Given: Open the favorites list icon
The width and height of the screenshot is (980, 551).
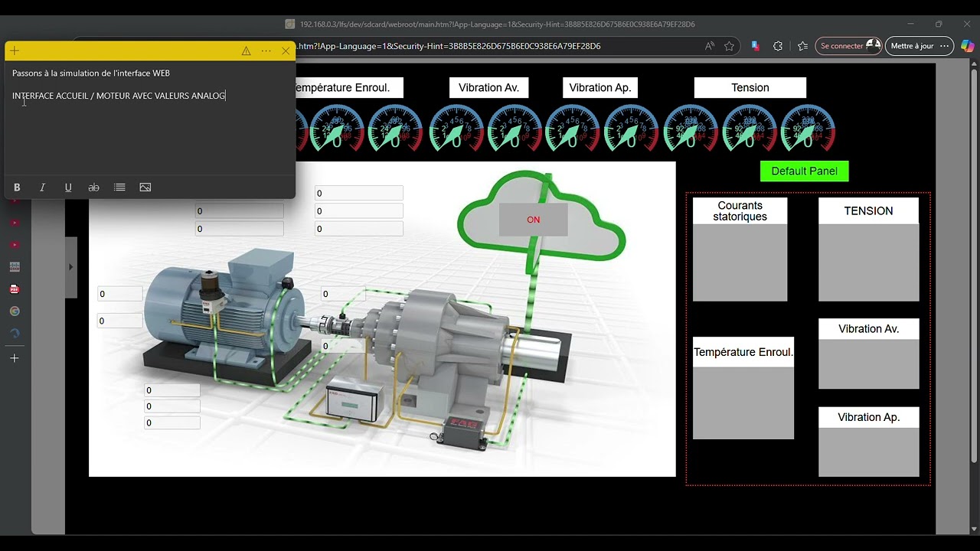Looking at the screenshot, I should coord(802,46).
